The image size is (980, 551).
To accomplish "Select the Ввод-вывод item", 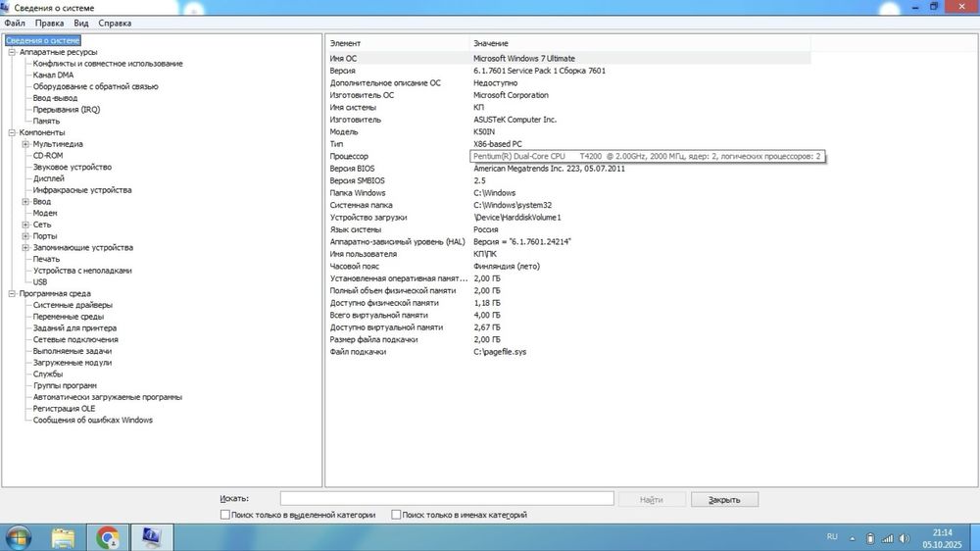I will coord(55,98).
